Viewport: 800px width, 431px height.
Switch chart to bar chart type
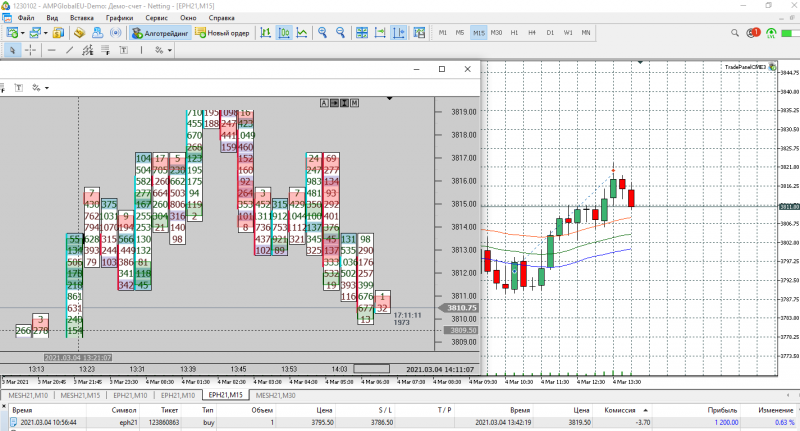click(x=265, y=33)
